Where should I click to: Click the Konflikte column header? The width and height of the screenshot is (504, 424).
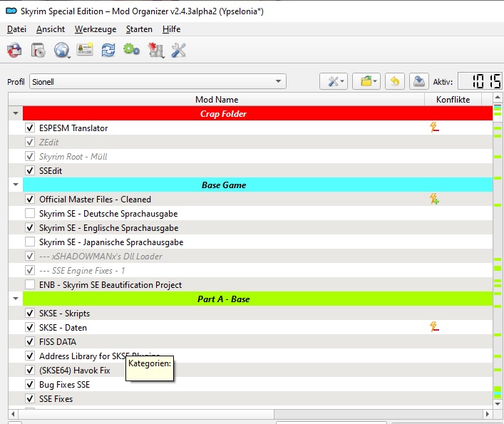453,100
